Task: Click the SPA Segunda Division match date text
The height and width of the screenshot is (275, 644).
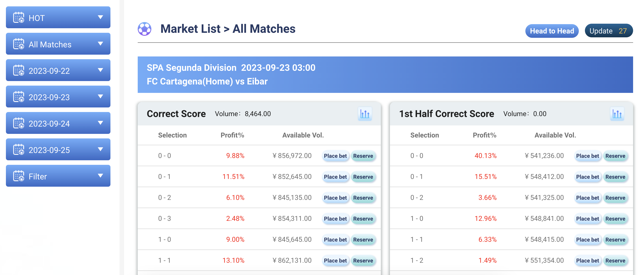Action: [231, 68]
